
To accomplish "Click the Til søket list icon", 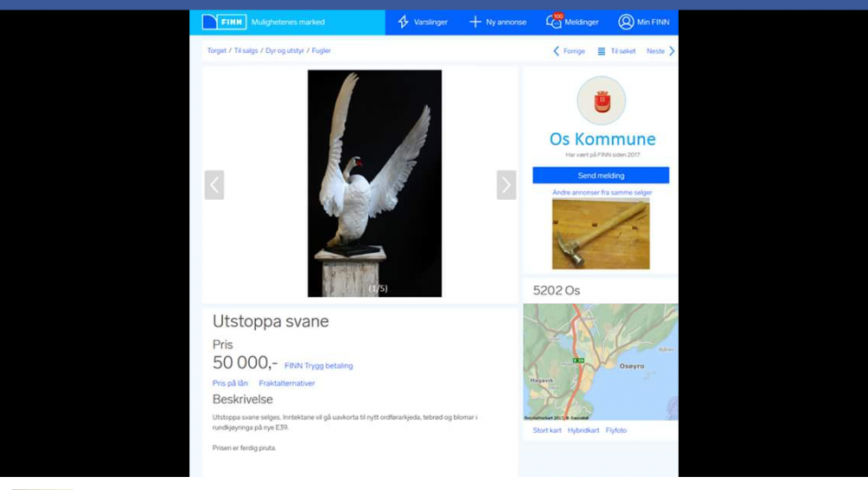I will click(602, 51).
